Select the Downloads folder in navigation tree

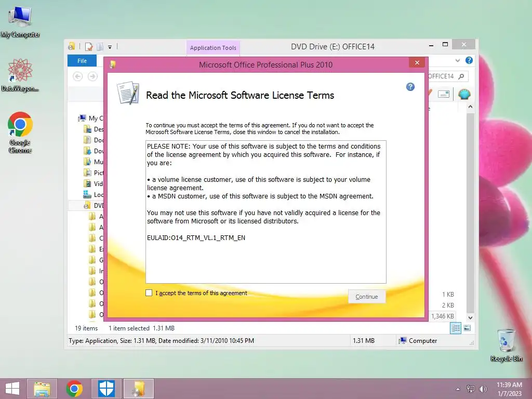tap(94, 151)
